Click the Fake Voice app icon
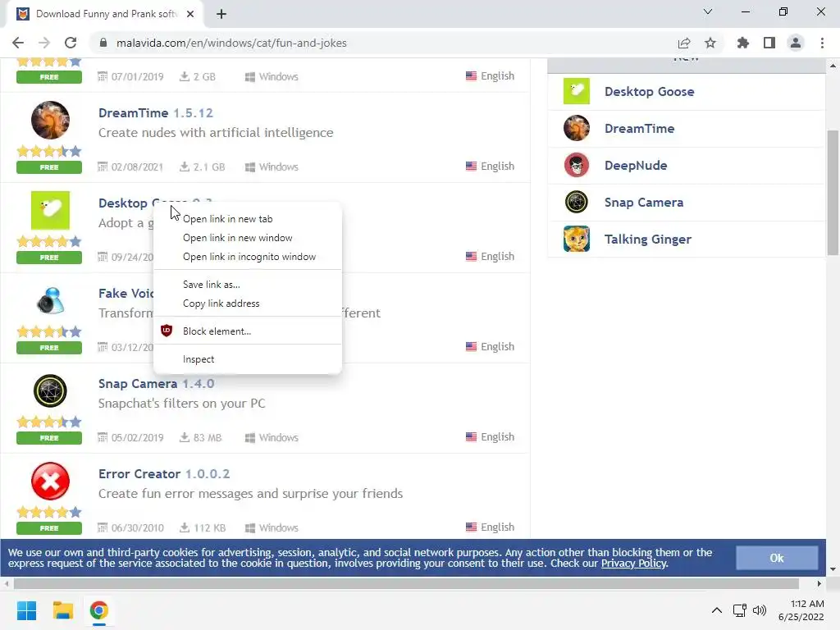This screenshot has height=630, width=840. 50,300
